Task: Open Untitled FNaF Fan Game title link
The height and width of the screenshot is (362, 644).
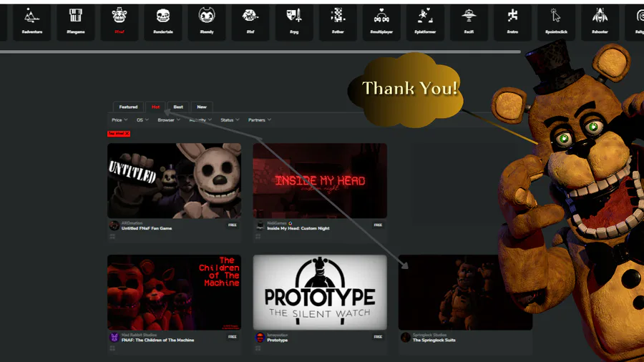Action: [x=147, y=228]
